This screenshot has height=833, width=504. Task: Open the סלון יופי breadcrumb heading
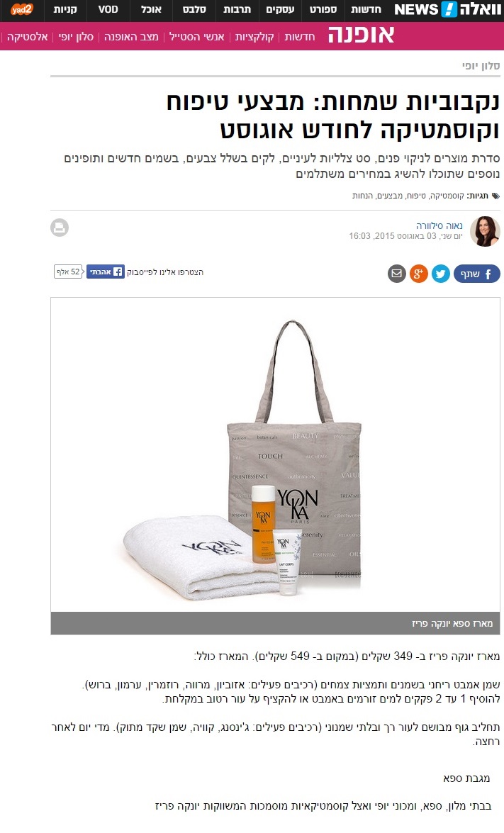tap(481, 66)
